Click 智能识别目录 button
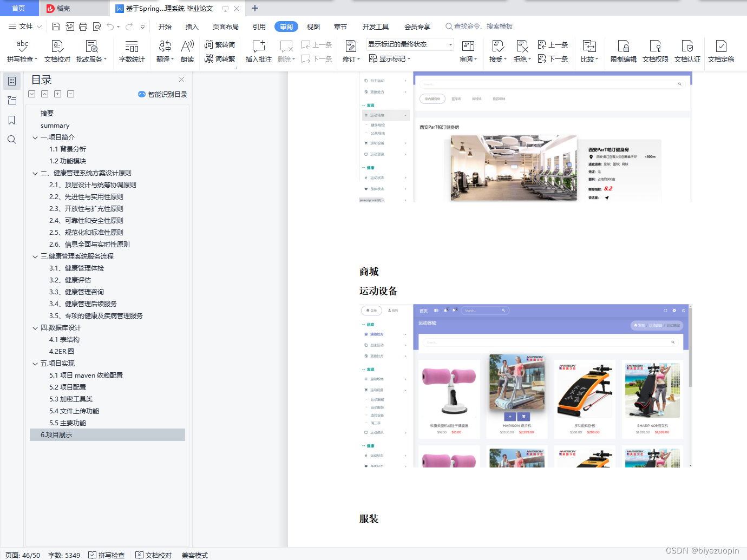 [x=162, y=94]
